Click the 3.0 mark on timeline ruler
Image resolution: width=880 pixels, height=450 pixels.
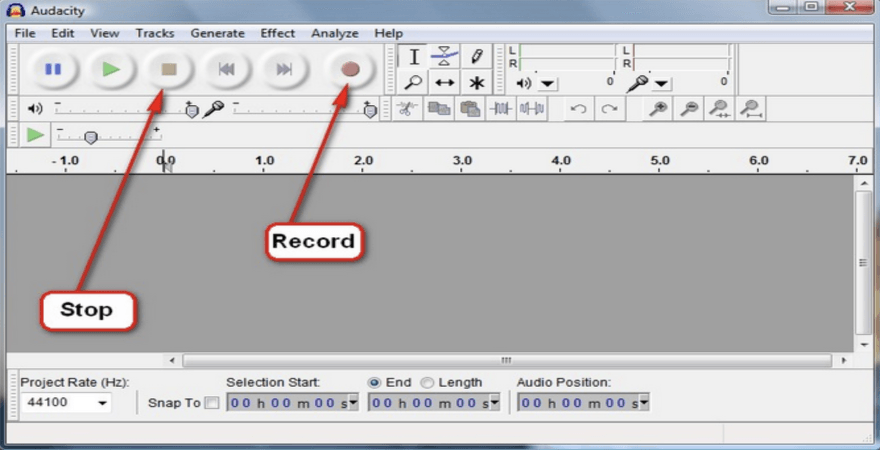(462, 161)
